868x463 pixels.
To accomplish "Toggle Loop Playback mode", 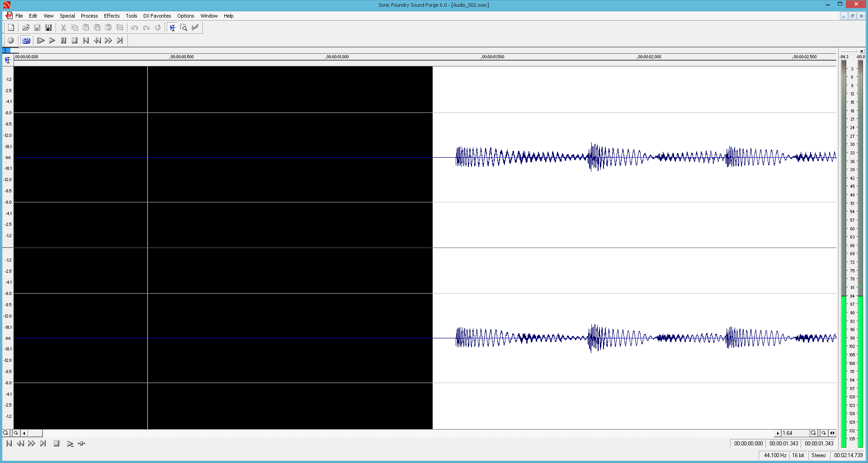I will (x=26, y=41).
